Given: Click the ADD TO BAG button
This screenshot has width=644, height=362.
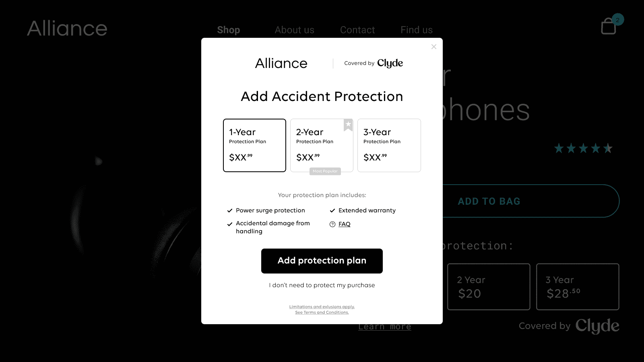Looking at the screenshot, I should click(x=489, y=201).
